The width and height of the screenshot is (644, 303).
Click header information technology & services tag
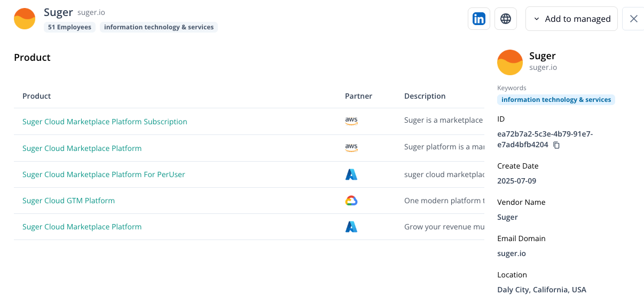[x=159, y=27]
